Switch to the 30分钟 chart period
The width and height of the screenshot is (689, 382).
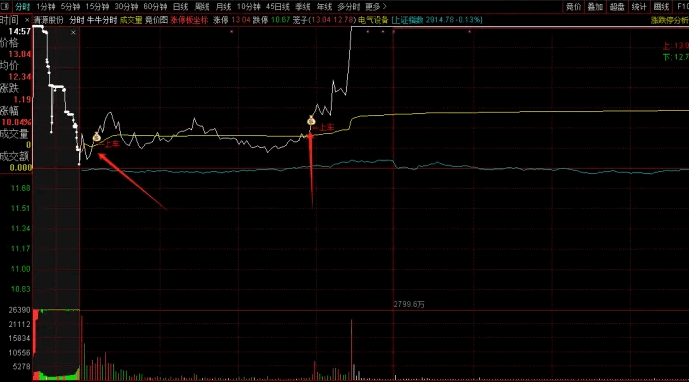(126, 7)
